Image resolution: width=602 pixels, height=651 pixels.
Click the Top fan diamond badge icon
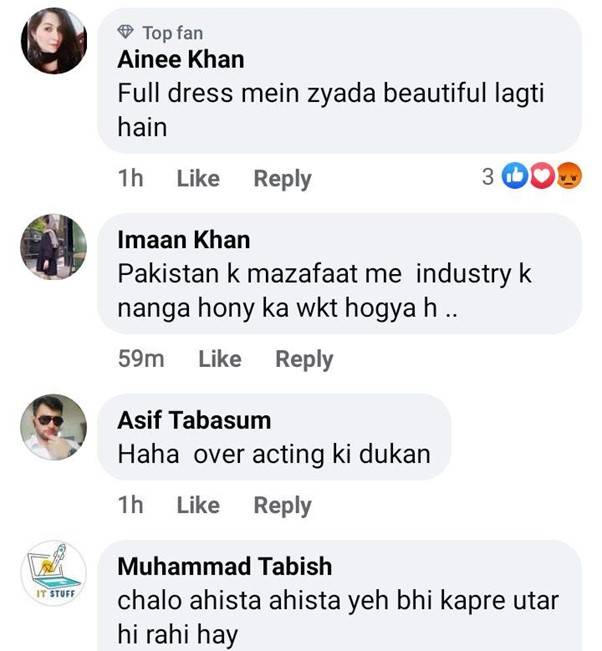coord(126,34)
